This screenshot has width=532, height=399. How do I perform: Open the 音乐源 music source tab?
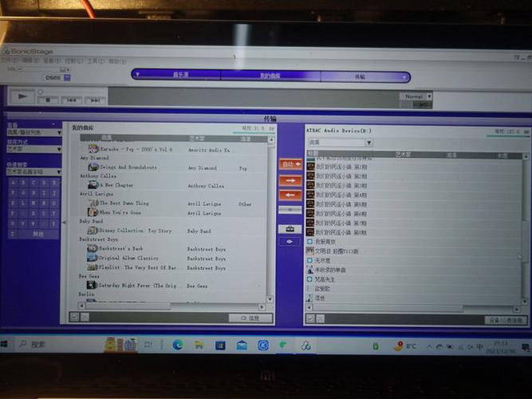[180, 74]
